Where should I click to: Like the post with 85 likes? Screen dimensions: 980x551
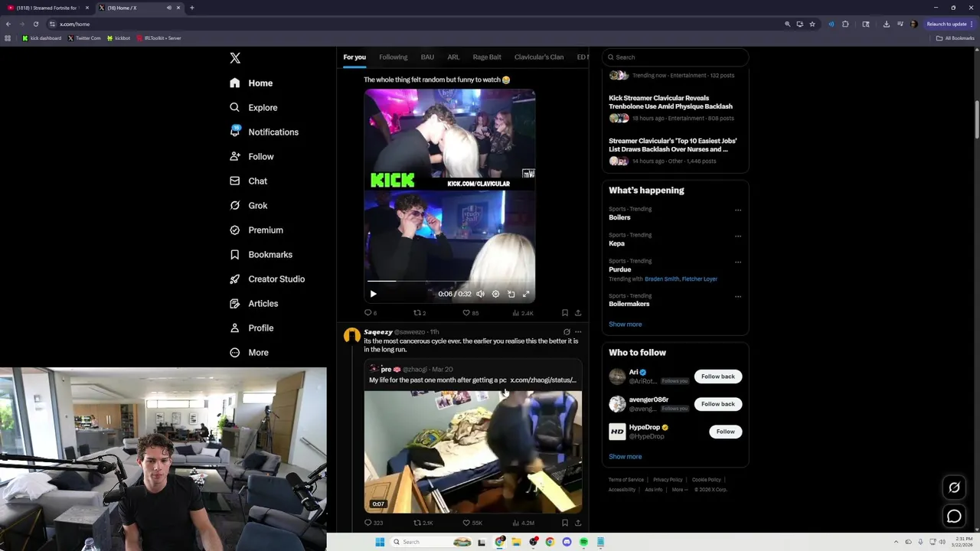point(470,313)
